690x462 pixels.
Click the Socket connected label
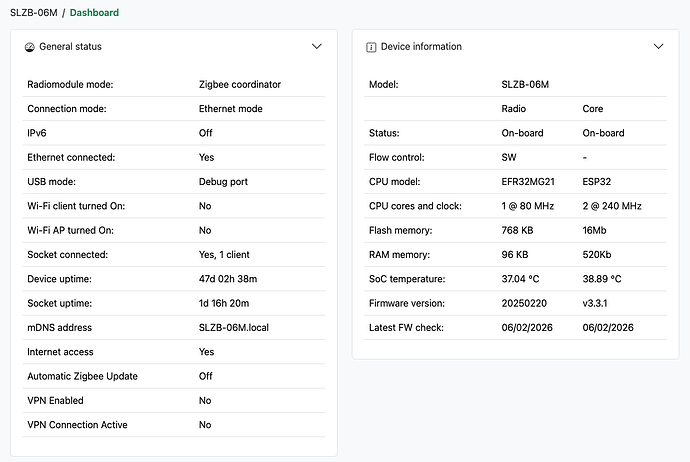67,254
